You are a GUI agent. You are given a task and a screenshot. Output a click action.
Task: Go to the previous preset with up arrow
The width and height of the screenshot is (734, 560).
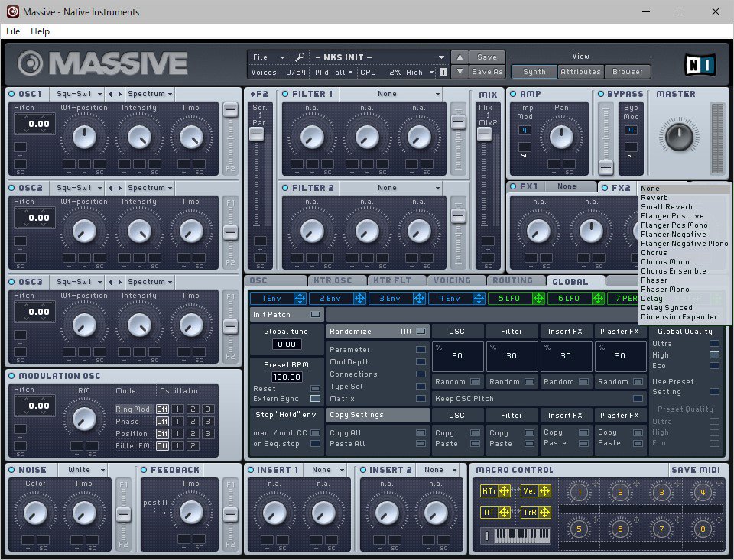(x=460, y=57)
